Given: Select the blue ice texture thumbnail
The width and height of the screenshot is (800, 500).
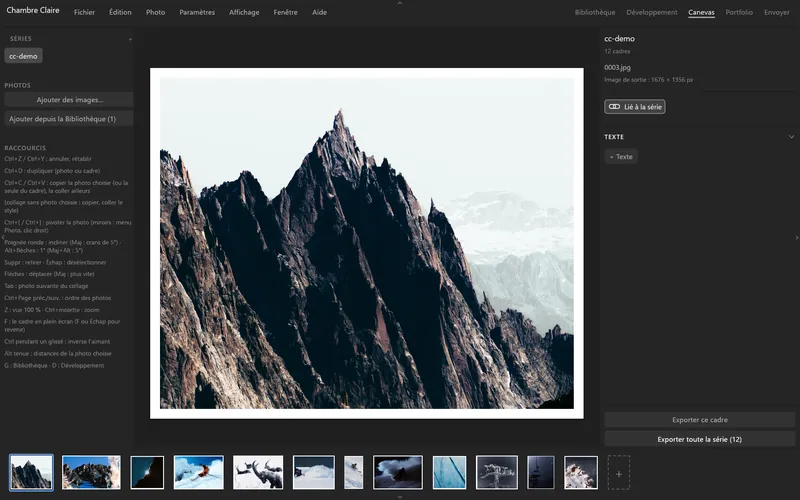Looking at the screenshot, I should 449,472.
